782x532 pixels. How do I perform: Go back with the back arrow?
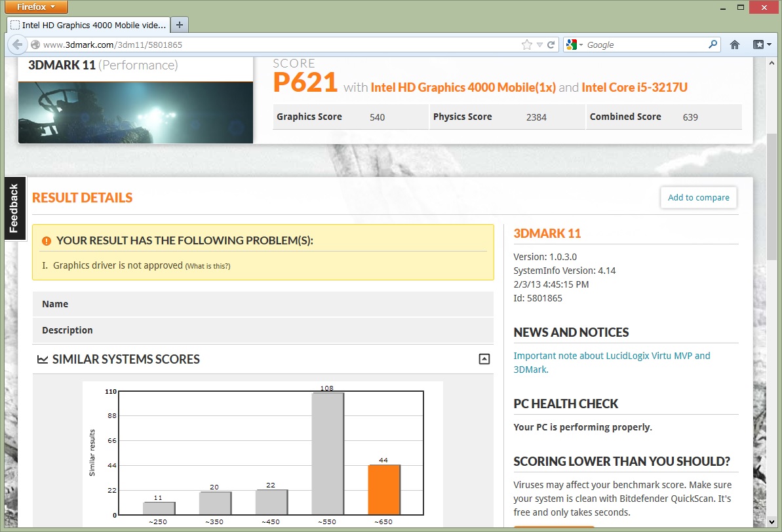pos(18,45)
